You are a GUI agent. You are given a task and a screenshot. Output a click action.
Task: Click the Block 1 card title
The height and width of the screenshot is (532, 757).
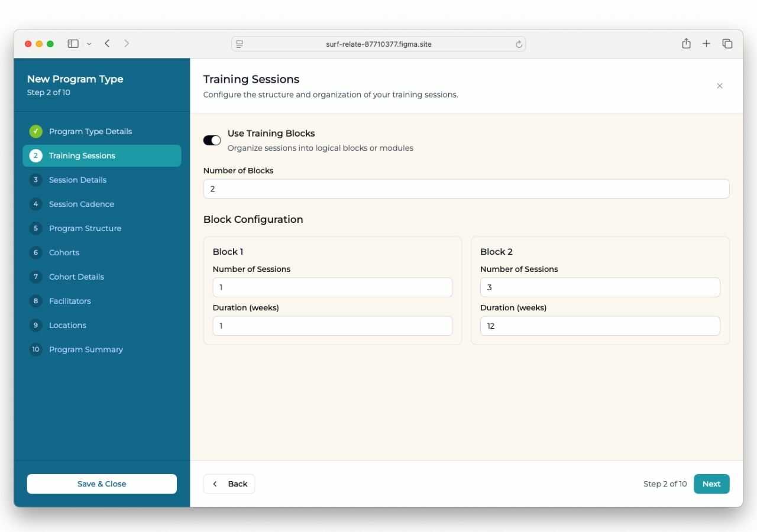click(x=228, y=252)
